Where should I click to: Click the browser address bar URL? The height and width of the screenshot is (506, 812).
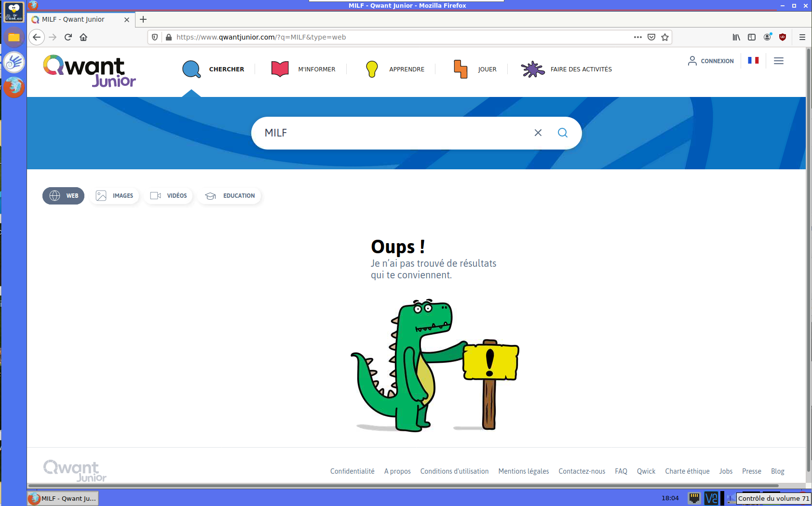click(261, 37)
